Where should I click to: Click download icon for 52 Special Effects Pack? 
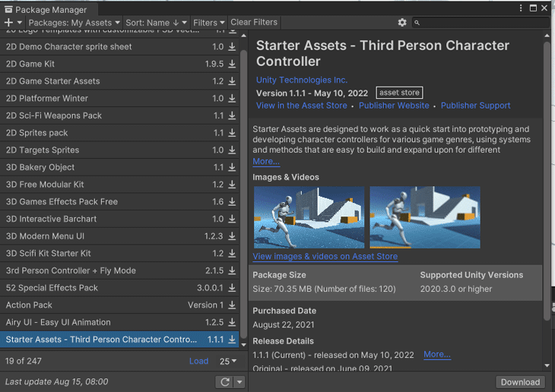pos(233,288)
